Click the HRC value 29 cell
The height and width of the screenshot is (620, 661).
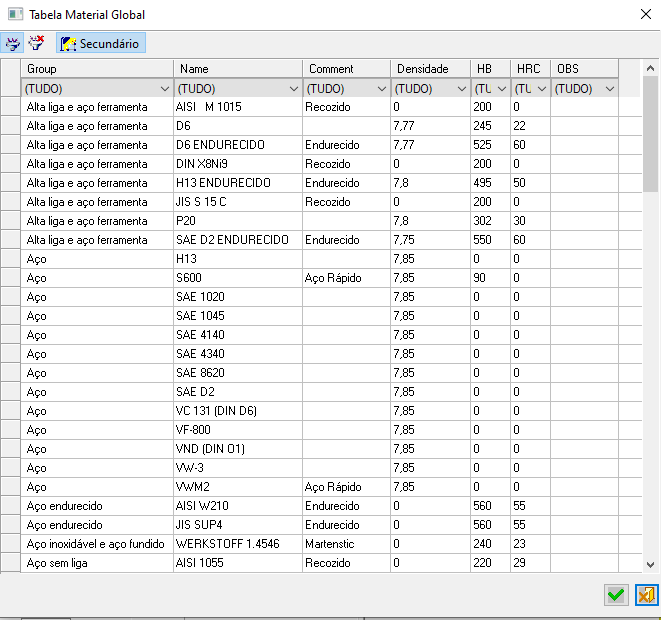(x=531, y=563)
